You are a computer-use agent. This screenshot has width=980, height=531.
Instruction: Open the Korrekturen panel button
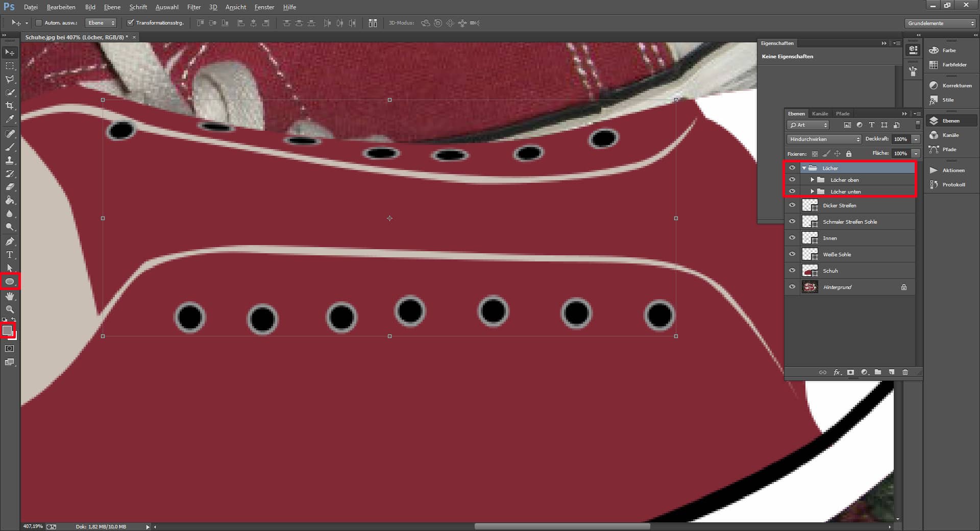pos(952,86)
